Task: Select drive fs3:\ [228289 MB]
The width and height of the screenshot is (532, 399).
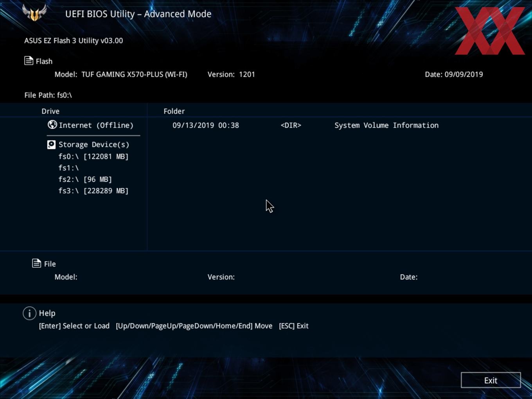Action: tap(93, 191)
